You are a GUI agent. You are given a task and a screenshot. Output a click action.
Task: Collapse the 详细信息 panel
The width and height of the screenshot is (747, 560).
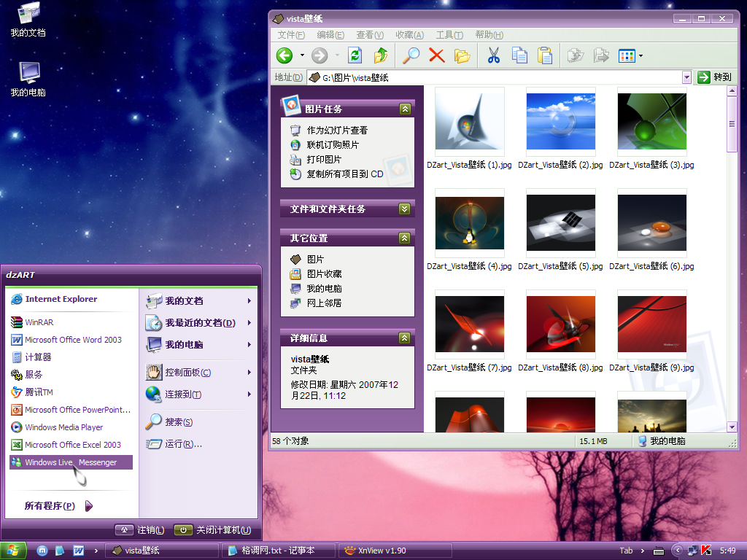404,338
